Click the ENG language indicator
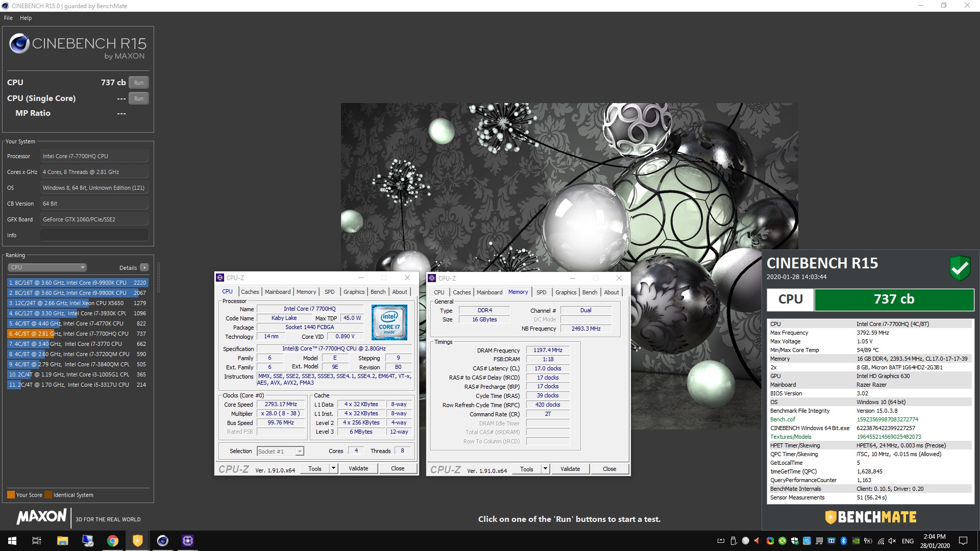The image size is (980, 551). [x=908, y=541]
